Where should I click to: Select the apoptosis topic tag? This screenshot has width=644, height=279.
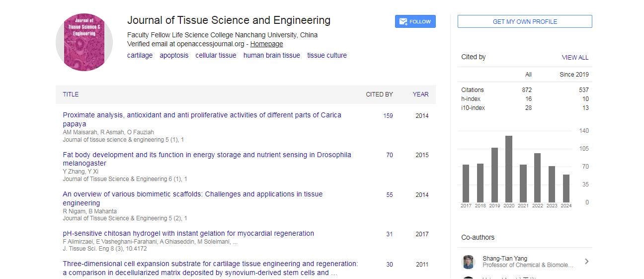tap(174, 55)
